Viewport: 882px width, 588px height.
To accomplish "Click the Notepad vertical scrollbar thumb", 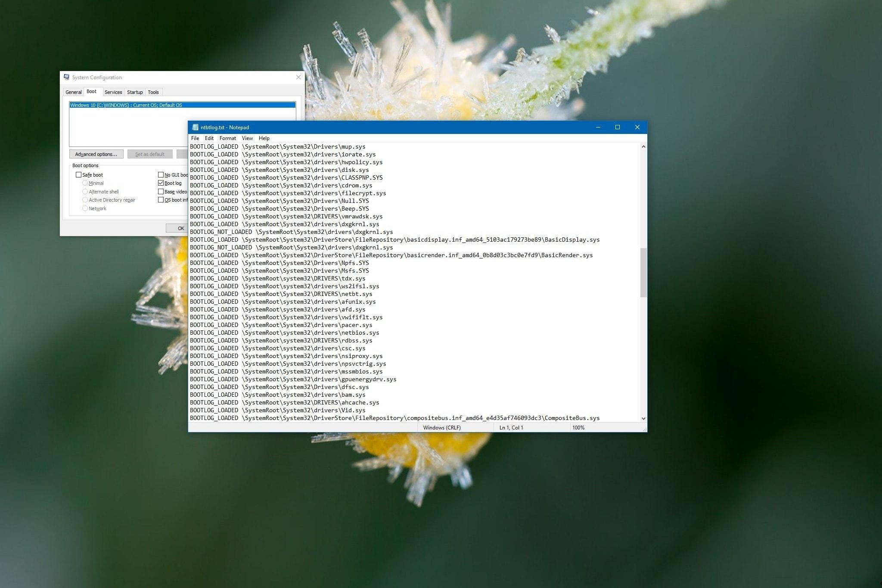I will [643, 272].
